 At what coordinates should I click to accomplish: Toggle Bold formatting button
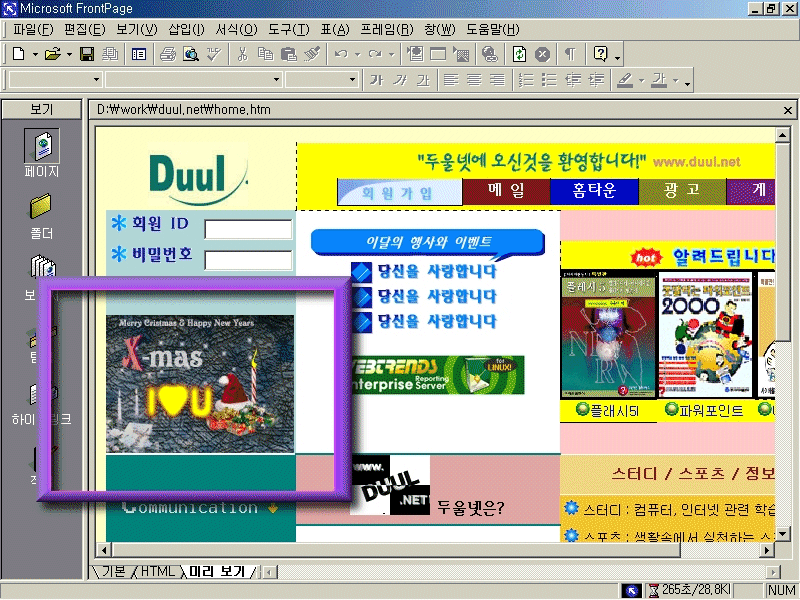[x=376, y=80]
